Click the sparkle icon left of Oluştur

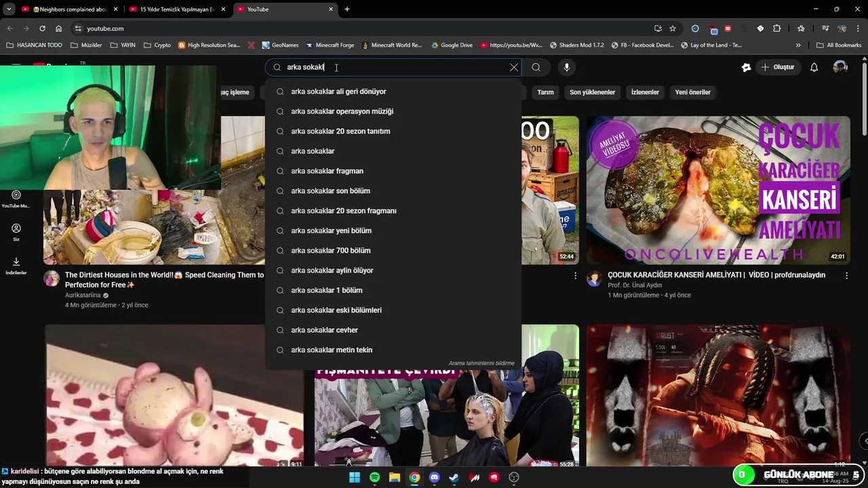point(746,67)
